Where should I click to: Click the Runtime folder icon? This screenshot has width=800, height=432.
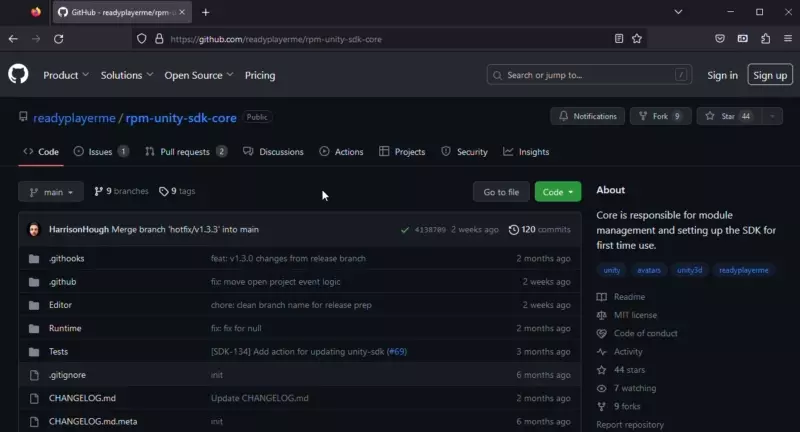click(34, 328)
